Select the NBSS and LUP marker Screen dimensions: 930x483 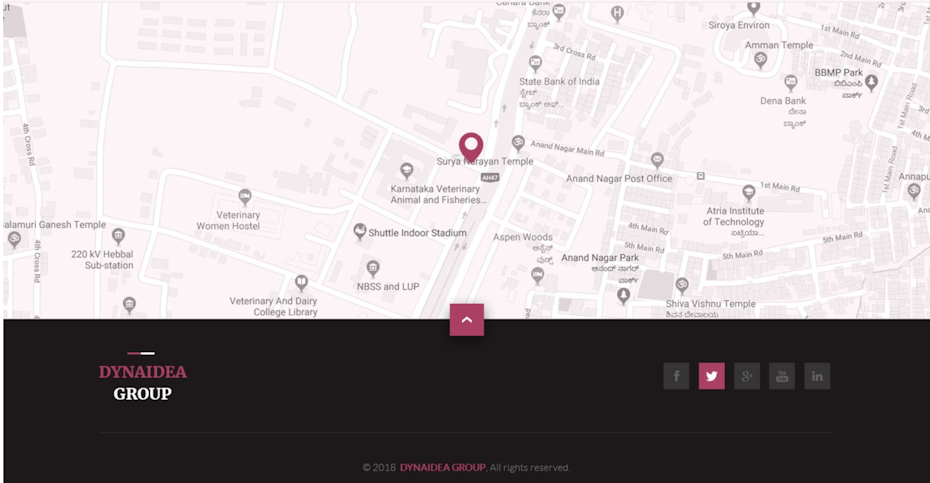coord(372,268)
